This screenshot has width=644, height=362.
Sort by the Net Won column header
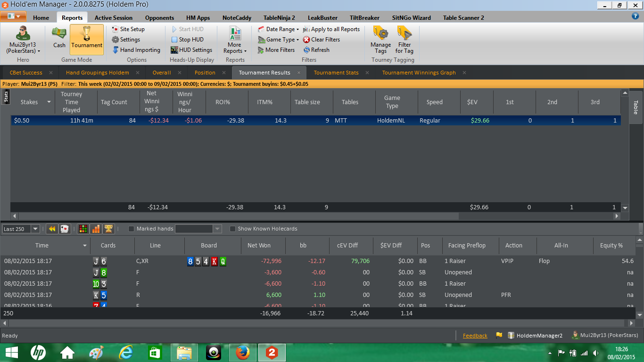[259, 246]
